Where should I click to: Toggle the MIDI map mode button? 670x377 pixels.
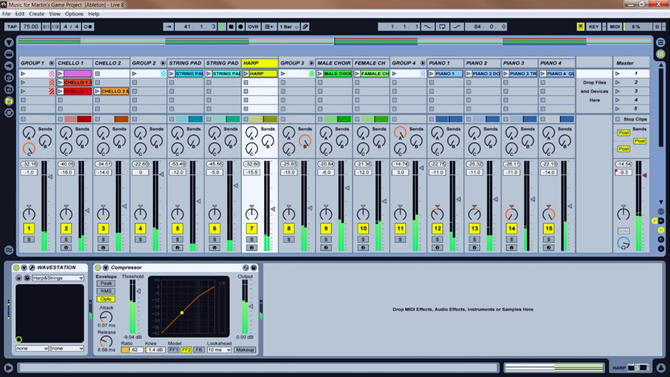614,27
